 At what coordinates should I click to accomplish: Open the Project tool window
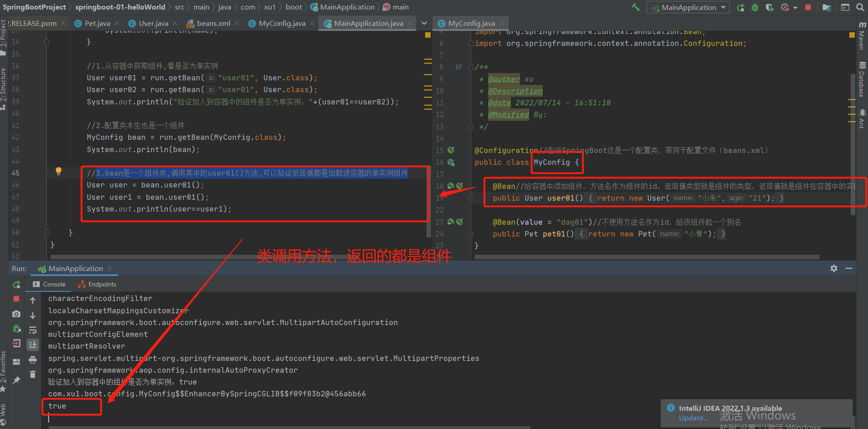tap(4, 37)
